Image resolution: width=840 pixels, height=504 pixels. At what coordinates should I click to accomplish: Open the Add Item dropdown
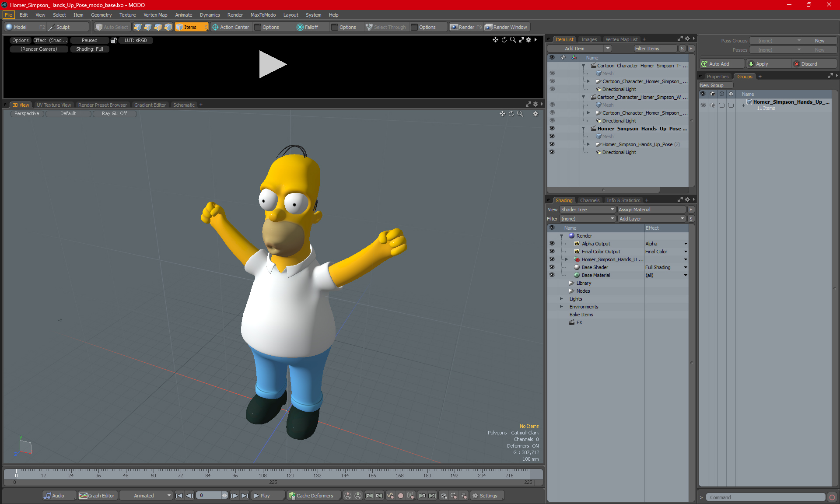608,49
